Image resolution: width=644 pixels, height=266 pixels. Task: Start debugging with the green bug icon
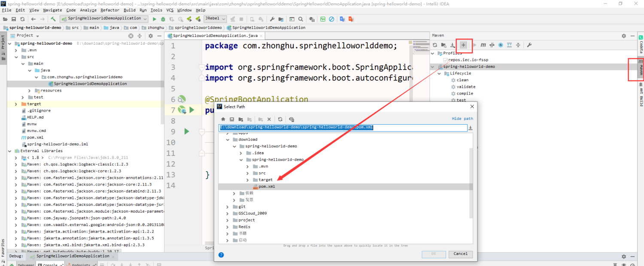tap(163, 19)
